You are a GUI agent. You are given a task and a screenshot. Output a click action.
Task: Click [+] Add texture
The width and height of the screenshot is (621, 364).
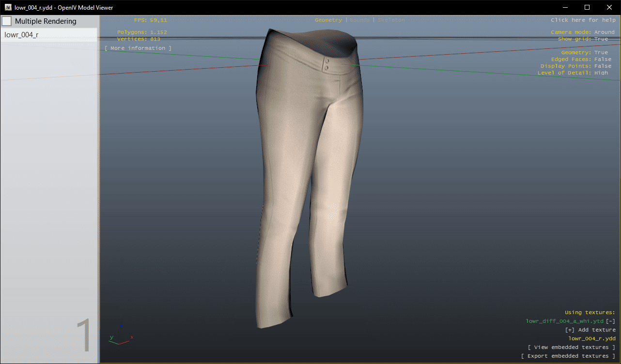tap(590, 330)
